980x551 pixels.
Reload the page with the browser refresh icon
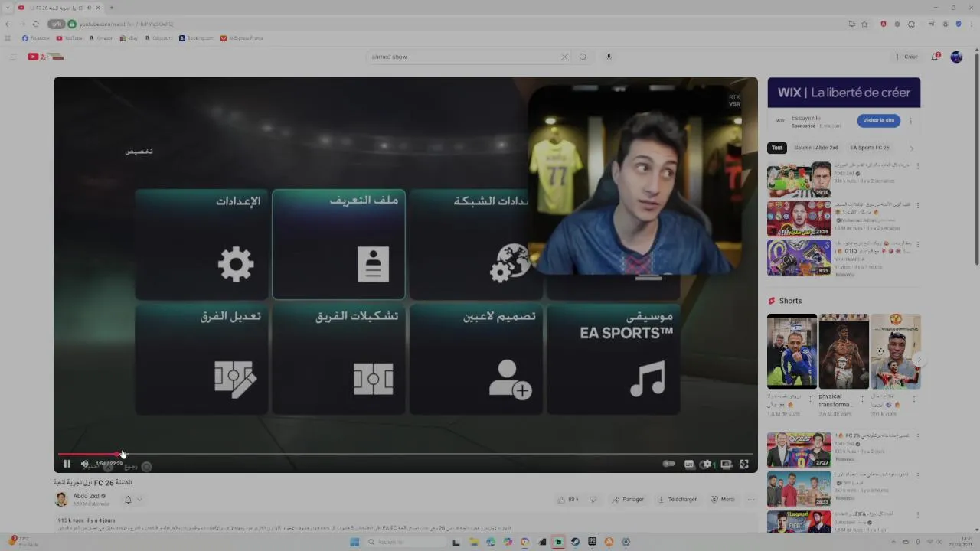click(x=35, y=24)
